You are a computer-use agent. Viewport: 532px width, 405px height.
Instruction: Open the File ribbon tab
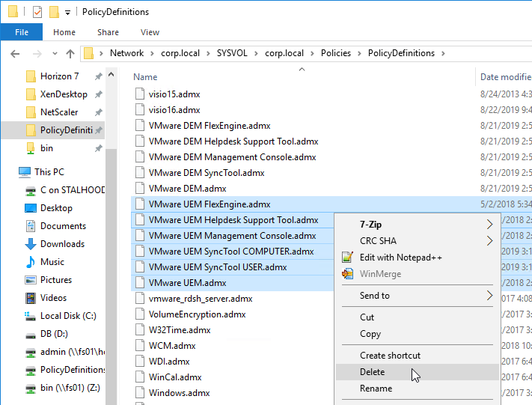pyautogui.click(x=22, y=32)
